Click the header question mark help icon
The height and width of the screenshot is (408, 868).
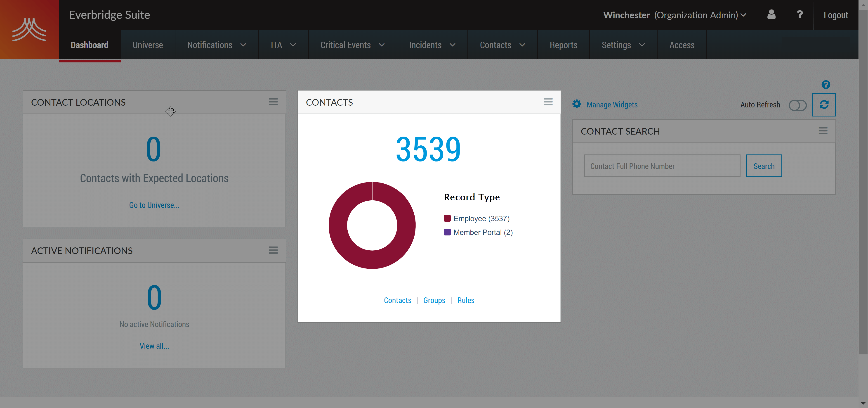(x=800, y=15)
